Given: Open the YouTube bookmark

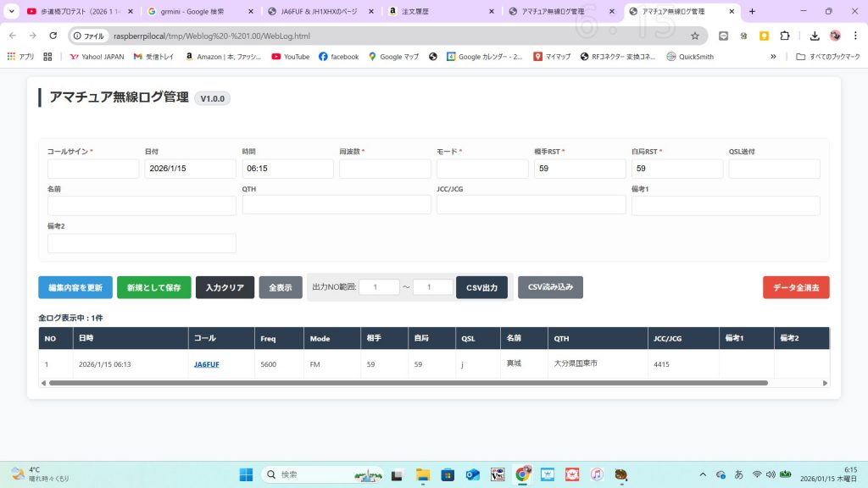Looking at the screenshot, I should 290,57.
